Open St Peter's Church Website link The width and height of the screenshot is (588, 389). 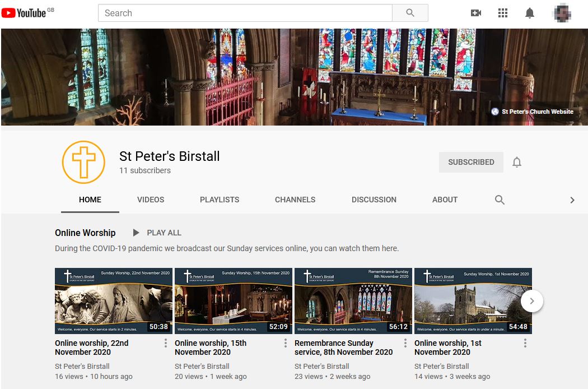tap(538, 112)
